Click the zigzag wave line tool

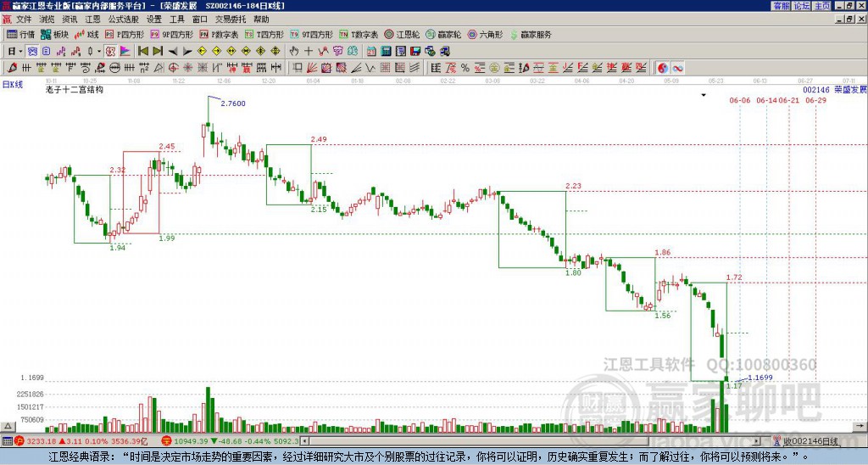(x=323, y=52)
